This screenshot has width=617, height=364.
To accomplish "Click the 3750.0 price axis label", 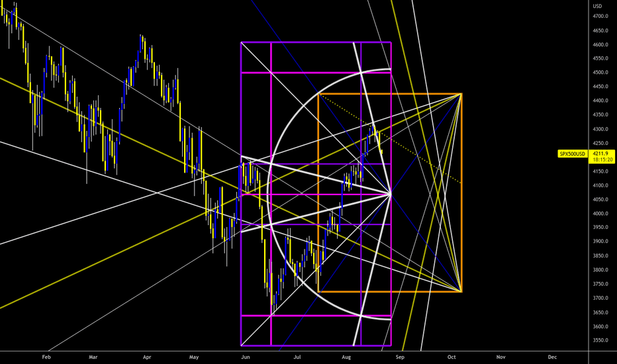I will (x=600, y=284).
